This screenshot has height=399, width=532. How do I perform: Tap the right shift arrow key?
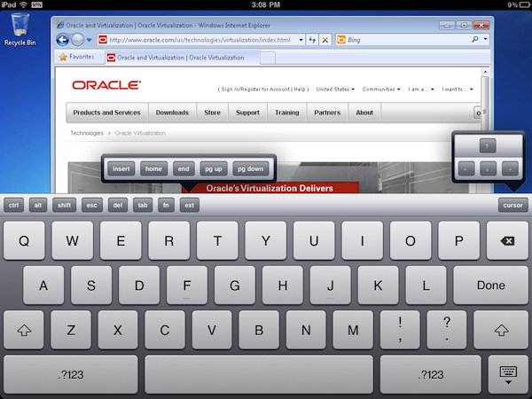pos(501,330)
